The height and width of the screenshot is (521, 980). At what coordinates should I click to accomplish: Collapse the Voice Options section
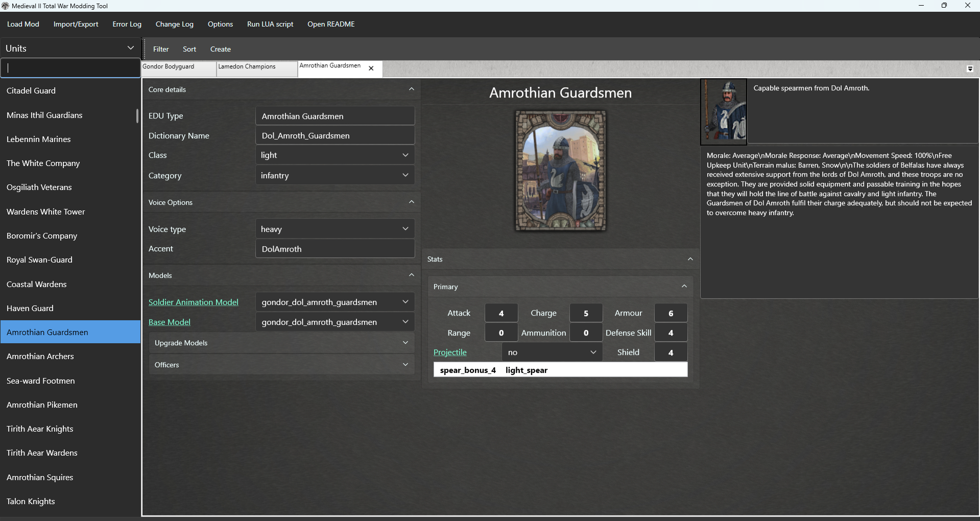[411, 202]
